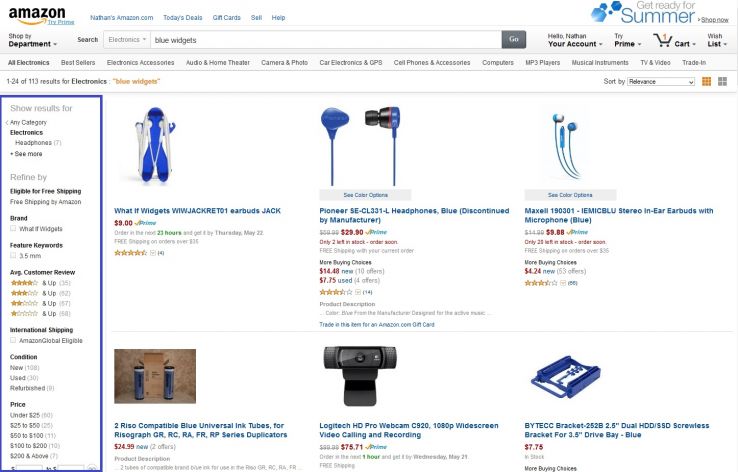Open the Electronics search category dropdown
This screenshot has height=472, width=738.
(x=127, y=40)
